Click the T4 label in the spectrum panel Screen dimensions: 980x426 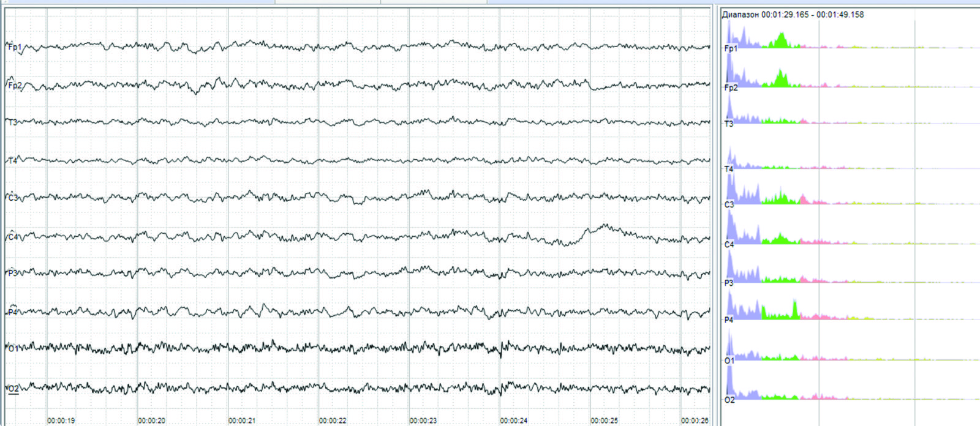click(x=729, y=169)
